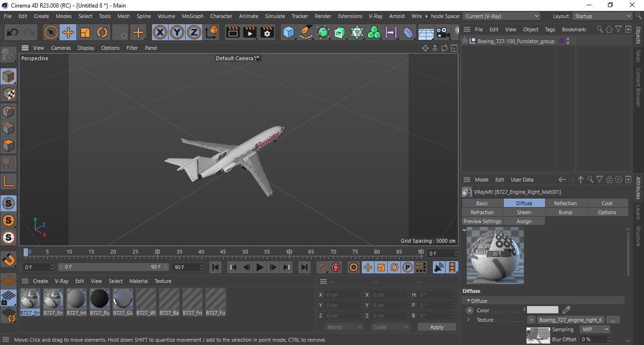Toggle timeline sound playback icon
This screenshot has height=345, width=644.
coord(439,267)
